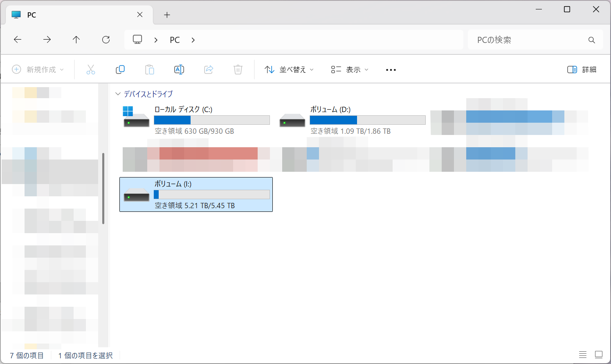Click the Back navigation arrow
The width and height of the screenshot is (611, 364).
[x=18, y=40]
